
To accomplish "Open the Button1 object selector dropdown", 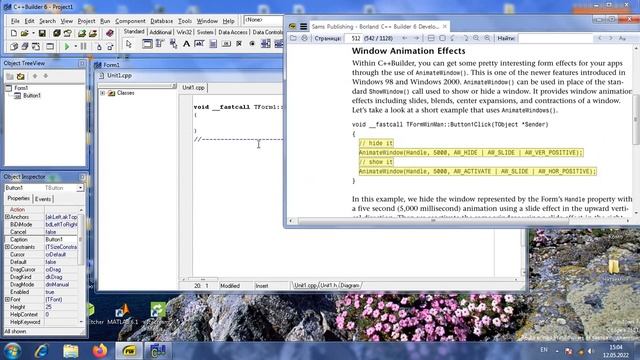I will [80, 188].
